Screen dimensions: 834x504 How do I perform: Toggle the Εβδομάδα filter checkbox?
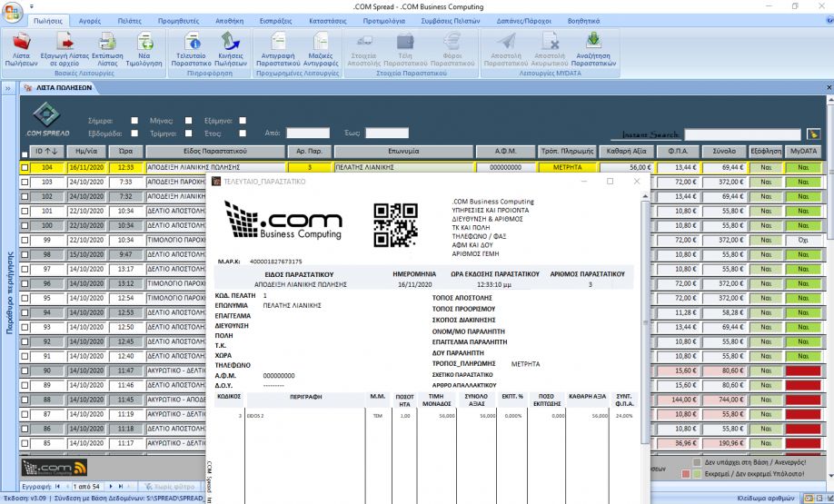click(x=134, y=133)
